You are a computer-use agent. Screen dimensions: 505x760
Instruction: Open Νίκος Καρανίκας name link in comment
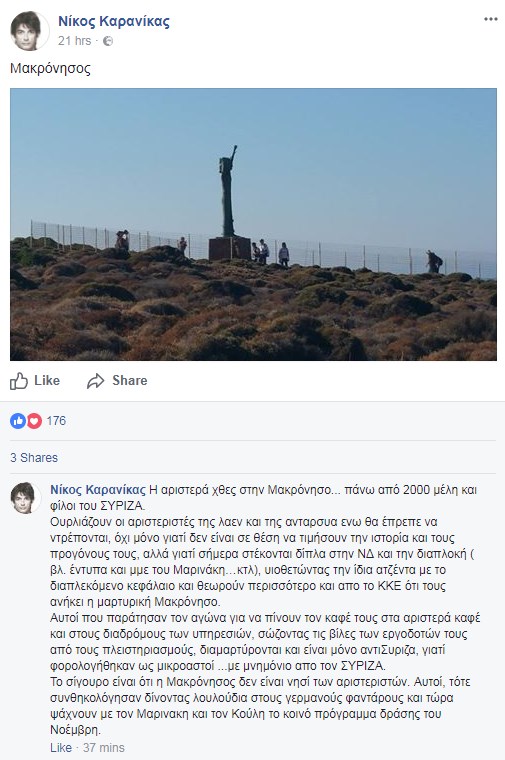98,490
